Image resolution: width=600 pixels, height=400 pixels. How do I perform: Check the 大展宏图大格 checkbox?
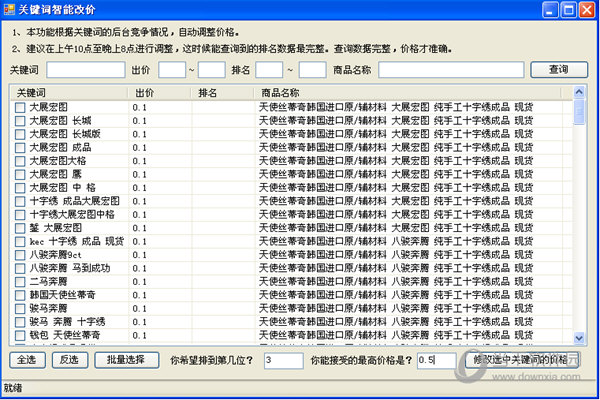(x=20, y=161)
